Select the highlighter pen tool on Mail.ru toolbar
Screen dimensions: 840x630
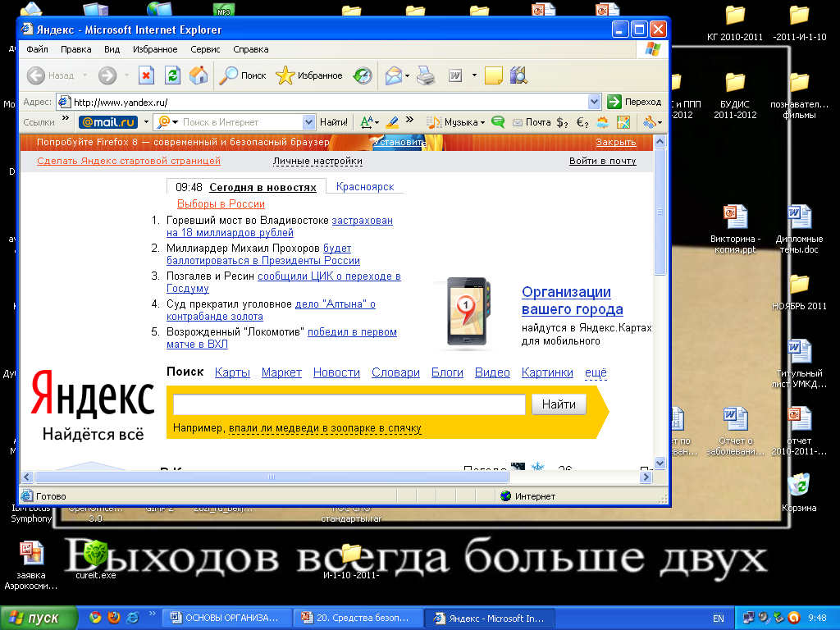tap(392, 122)
